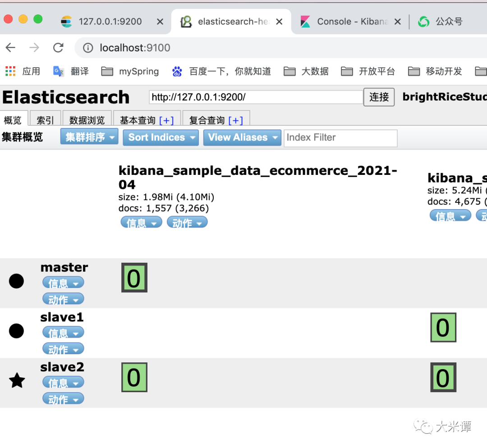Click the kibana_sample_data_ecommerce_2021-04 index name
The image size is (487, 448).
click(x=258, y=177)
